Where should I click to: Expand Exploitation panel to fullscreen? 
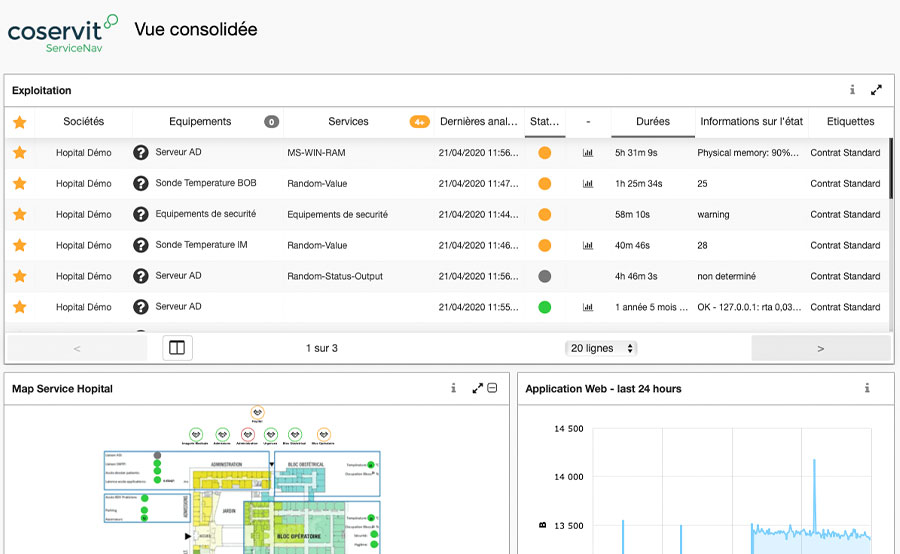point(876,90)
